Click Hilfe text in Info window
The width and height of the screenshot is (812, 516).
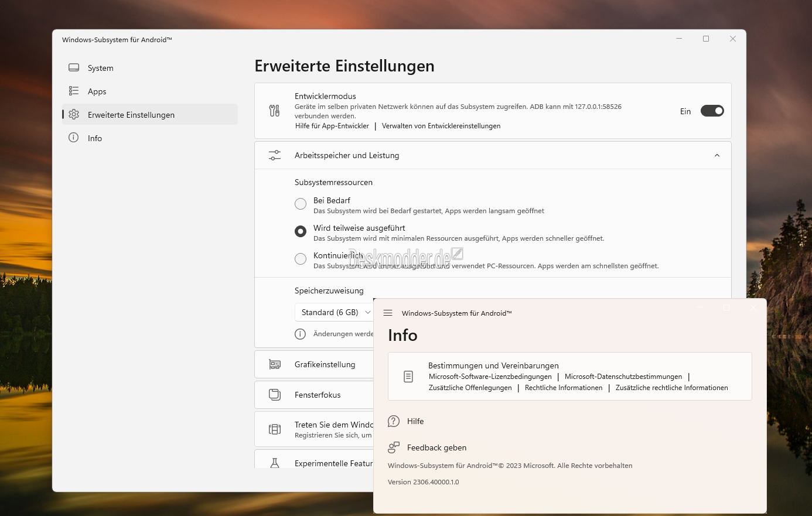415,421
